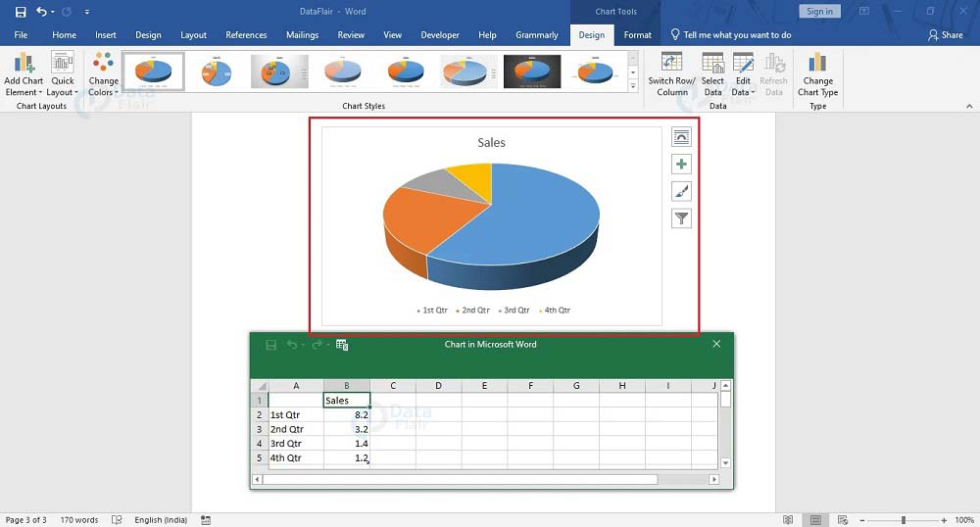Click the 4th Qtr legend entry

[x=555, y=311]
